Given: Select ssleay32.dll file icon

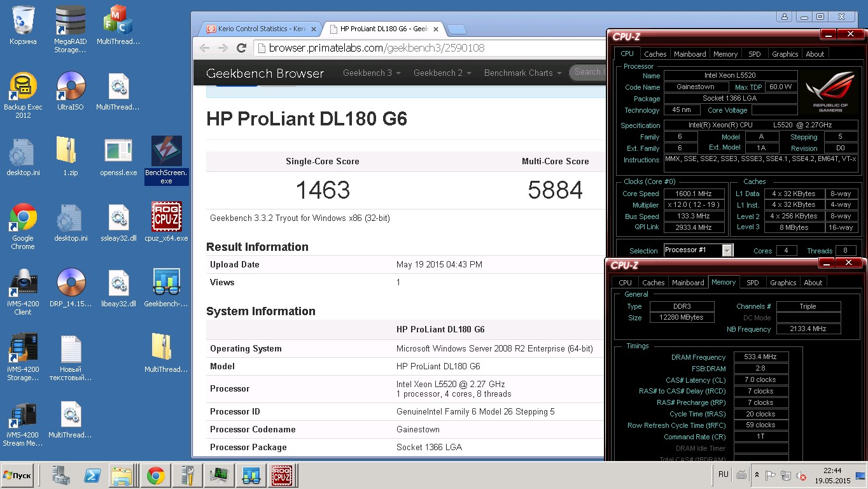Looking at the screenshot, I should tap(118, 223).
